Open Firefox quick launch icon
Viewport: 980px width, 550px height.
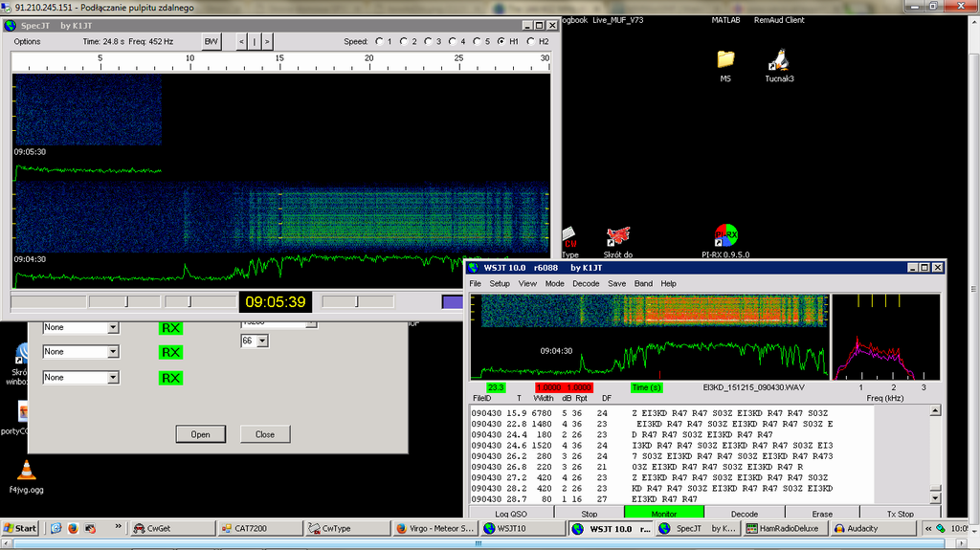(73, 528)
